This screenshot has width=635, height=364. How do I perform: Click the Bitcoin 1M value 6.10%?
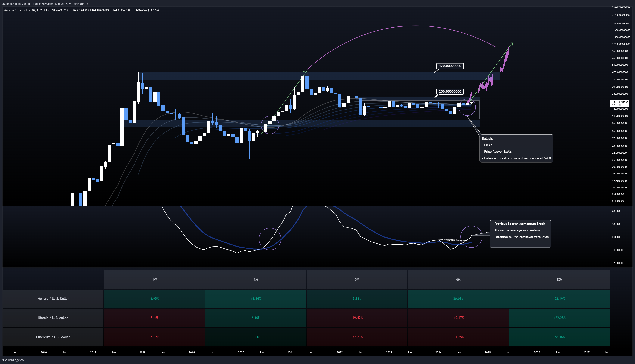(256, 318)
